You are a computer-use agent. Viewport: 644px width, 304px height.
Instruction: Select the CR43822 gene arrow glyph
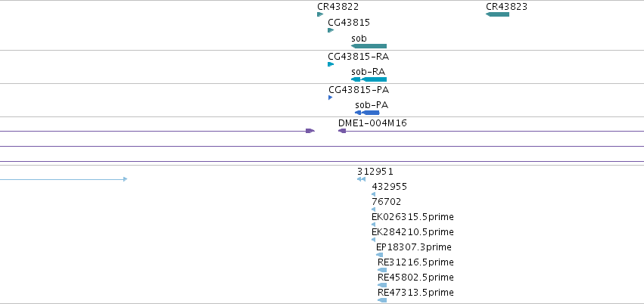(320, 14)
